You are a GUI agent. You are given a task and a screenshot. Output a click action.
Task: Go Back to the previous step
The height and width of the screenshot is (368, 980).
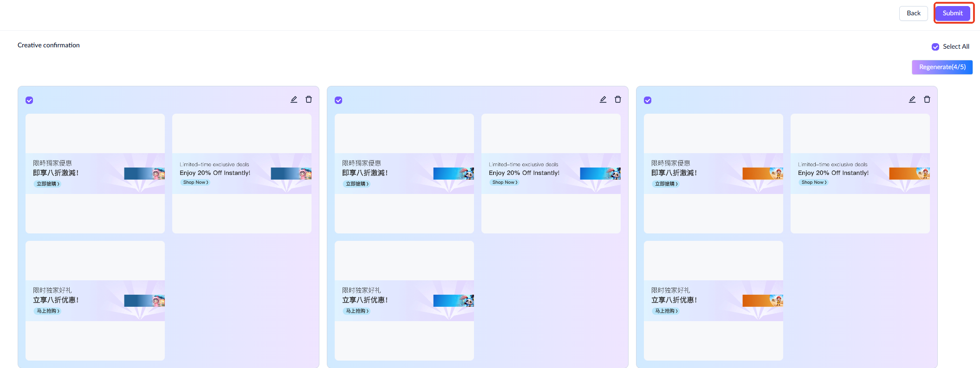coord(913,13)
